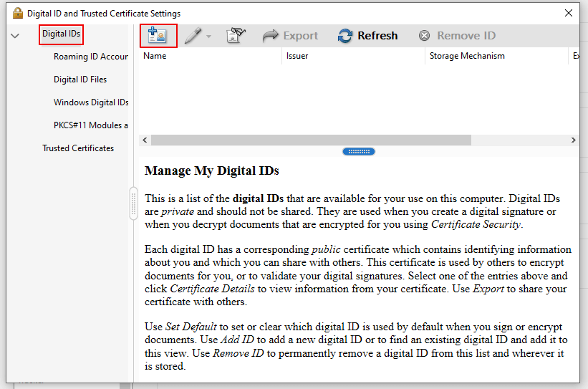The width and height of the screenshot is (588, 389).
Task: Click the Remove ID circle-x icon
Action: (x=424, y=36)
